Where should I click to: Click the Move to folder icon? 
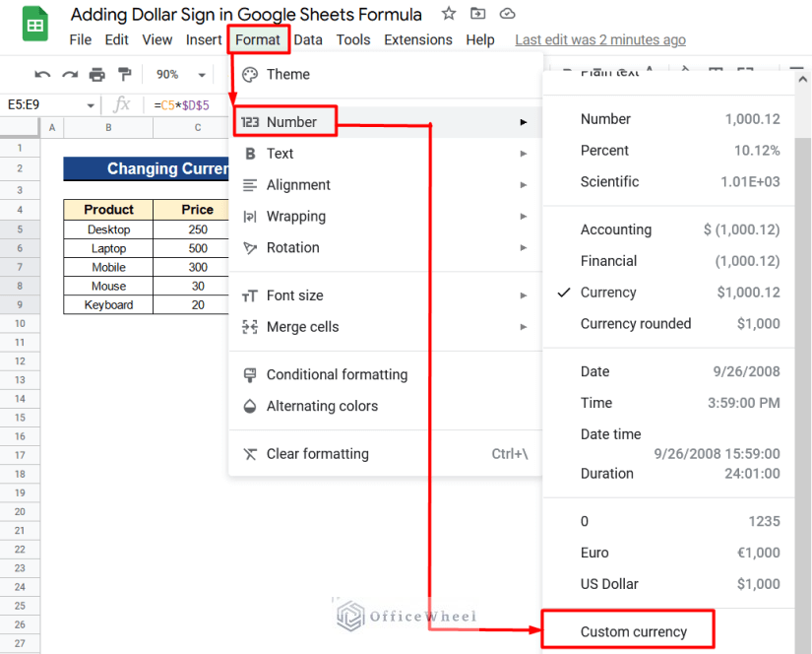(479, 14)
